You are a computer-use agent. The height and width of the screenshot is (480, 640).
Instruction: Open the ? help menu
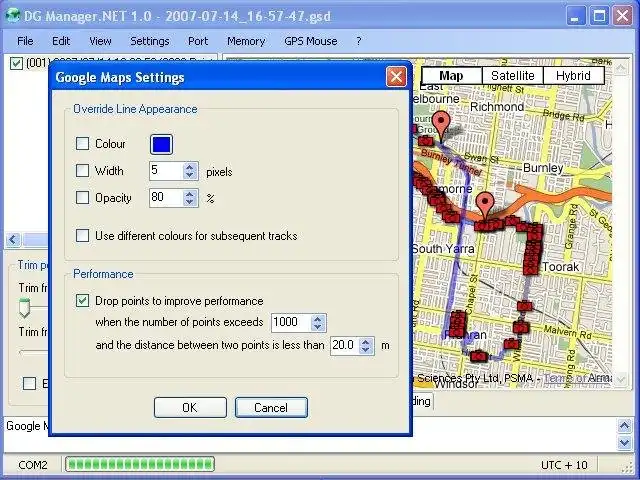tap(358, 41)
